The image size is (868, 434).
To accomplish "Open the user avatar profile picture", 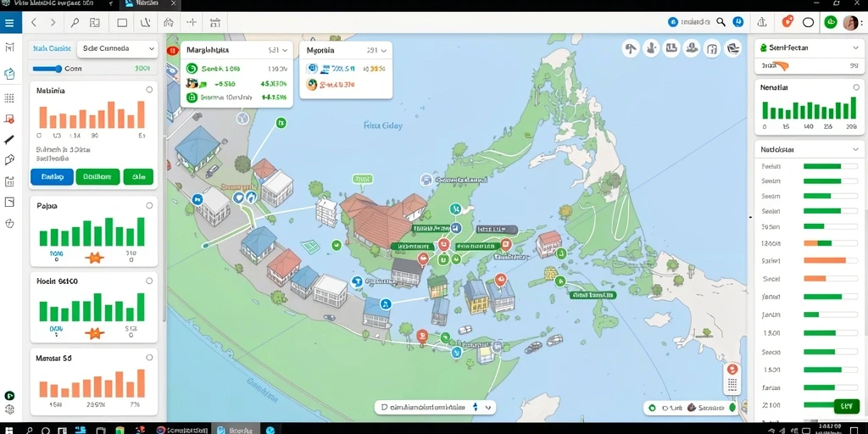I will [x=850, y=23].
